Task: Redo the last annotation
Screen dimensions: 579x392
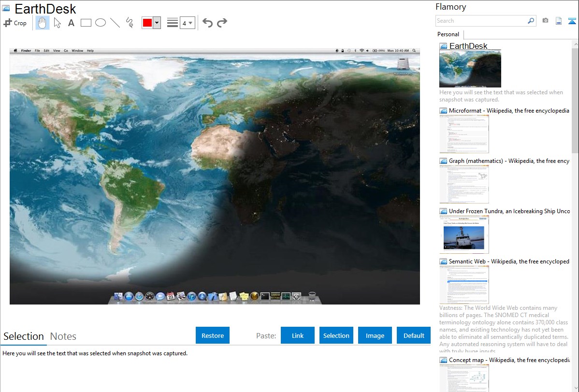Action: tap(222, 23)
